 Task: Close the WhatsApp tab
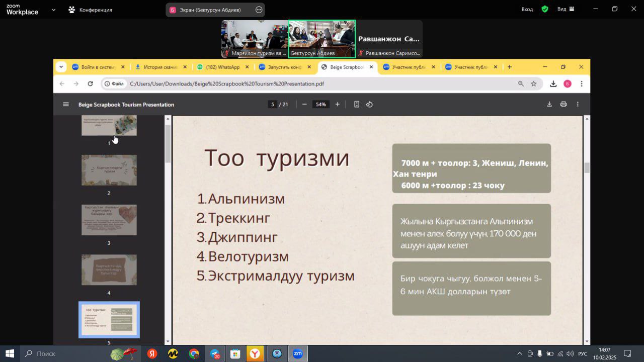[x=247, y=67]
